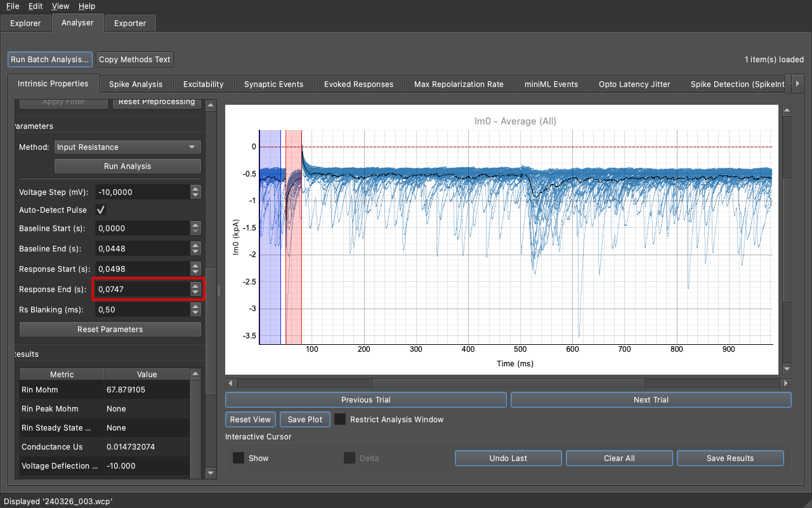Open the View menu
This screenshot has width=812, height=508.
click(61, 6)
